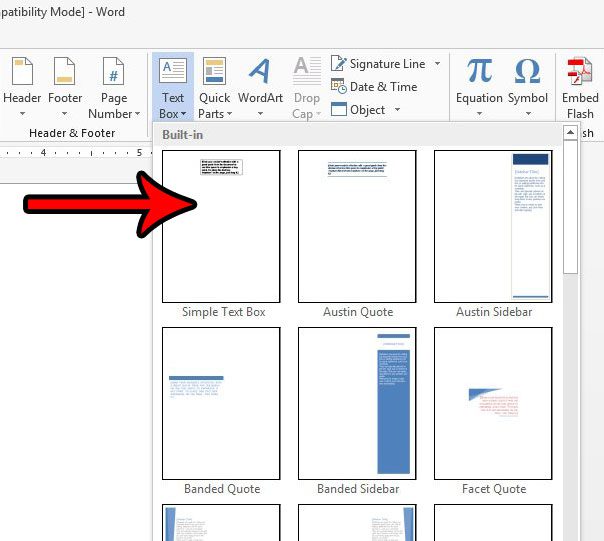
Task: Expand the Text Box dropdown arrow
Action: click(x=183, y=114)
